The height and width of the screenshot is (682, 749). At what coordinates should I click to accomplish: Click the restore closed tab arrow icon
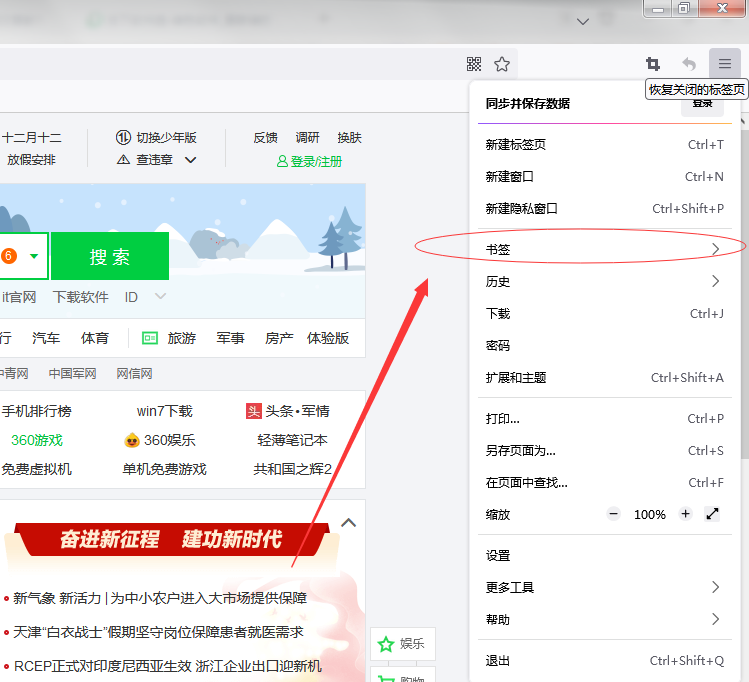pos(689,64)
